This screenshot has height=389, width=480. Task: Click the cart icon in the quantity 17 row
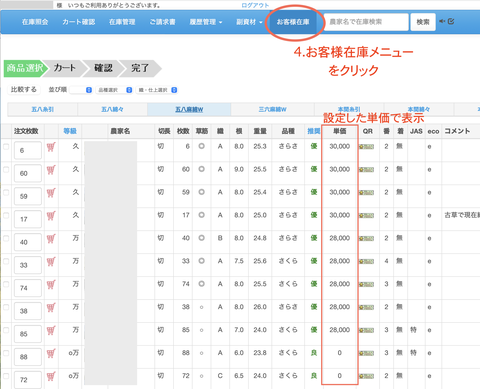click(51, 216)
